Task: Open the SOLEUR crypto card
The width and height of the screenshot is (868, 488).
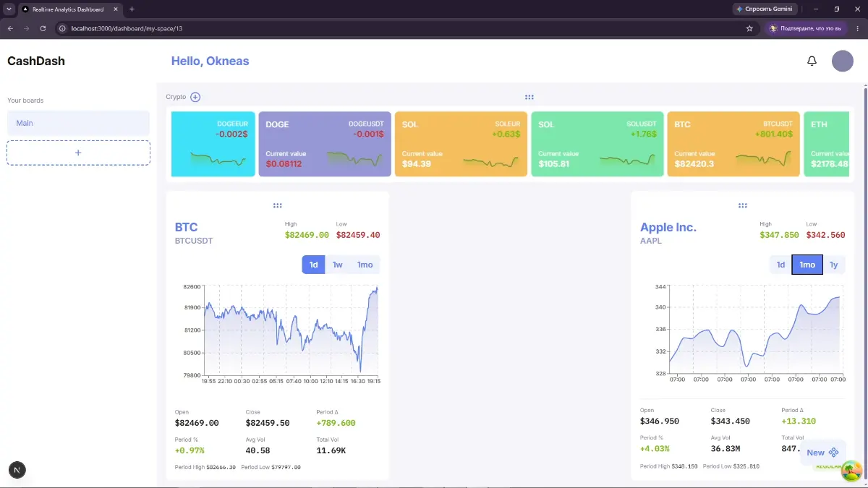Action: (461, 144)
